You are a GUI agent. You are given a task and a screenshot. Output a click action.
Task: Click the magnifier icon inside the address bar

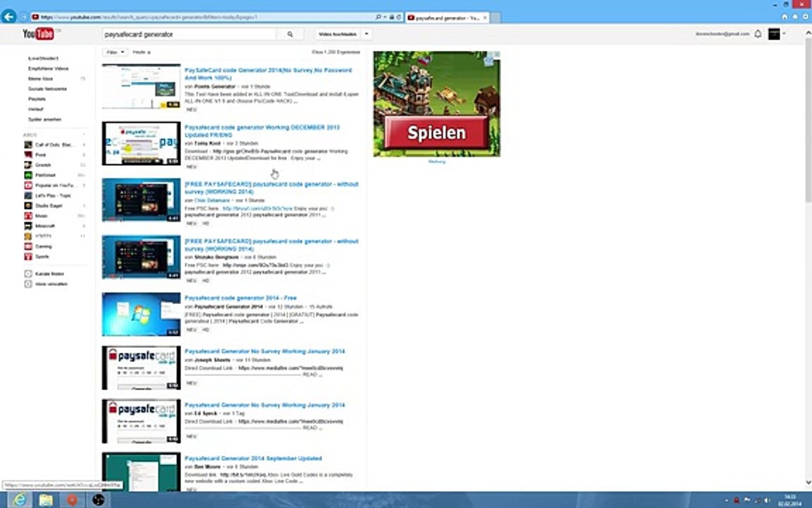coord(378,17)
